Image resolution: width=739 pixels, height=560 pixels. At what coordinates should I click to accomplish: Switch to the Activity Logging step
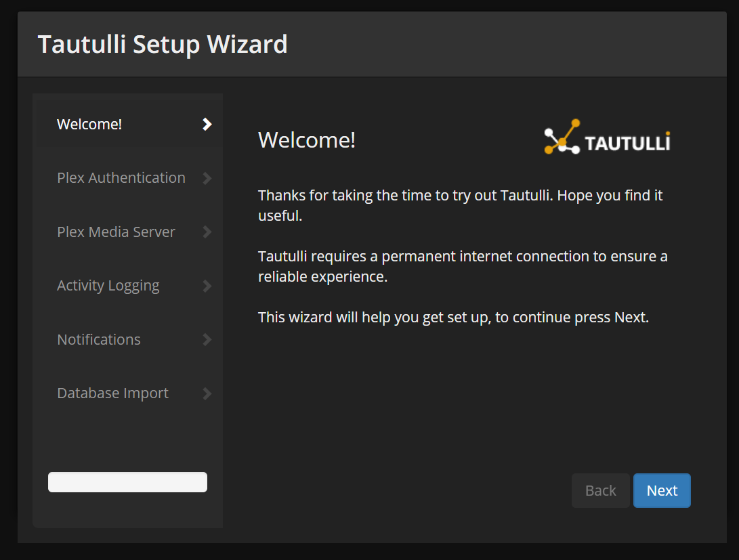tap(108, 286)
